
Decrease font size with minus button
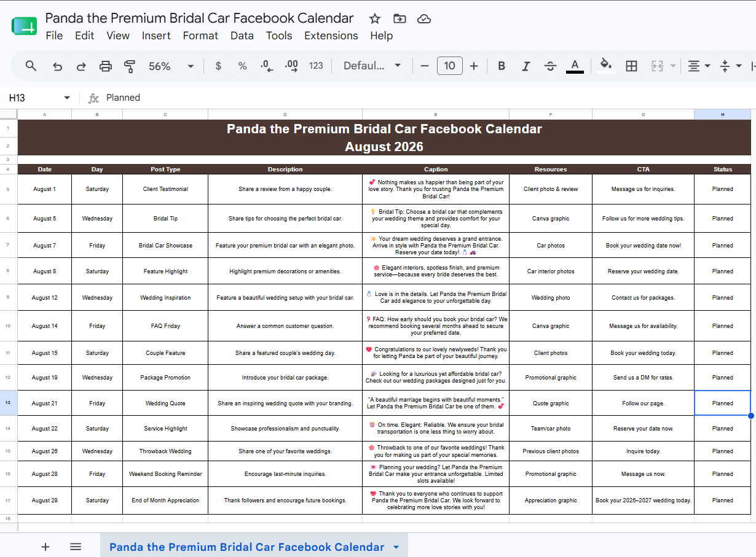click(x=425, y=66)
